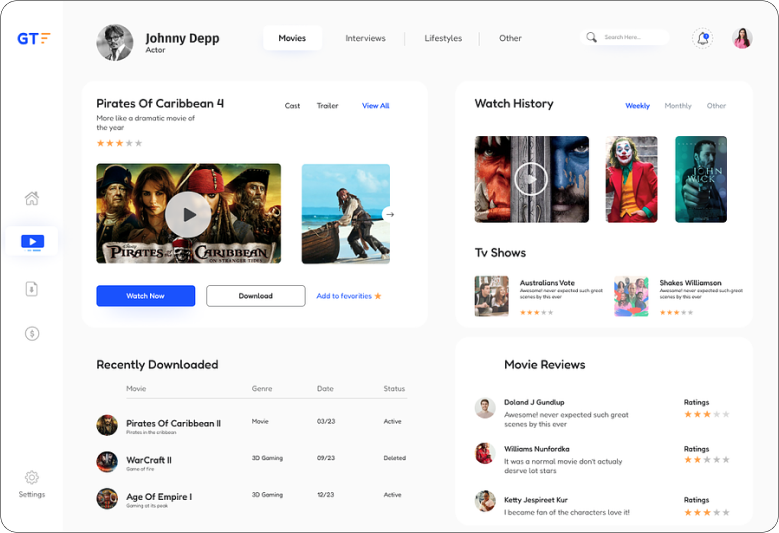Click Williams Nunfordka reviewer avatar

point(485,453)
